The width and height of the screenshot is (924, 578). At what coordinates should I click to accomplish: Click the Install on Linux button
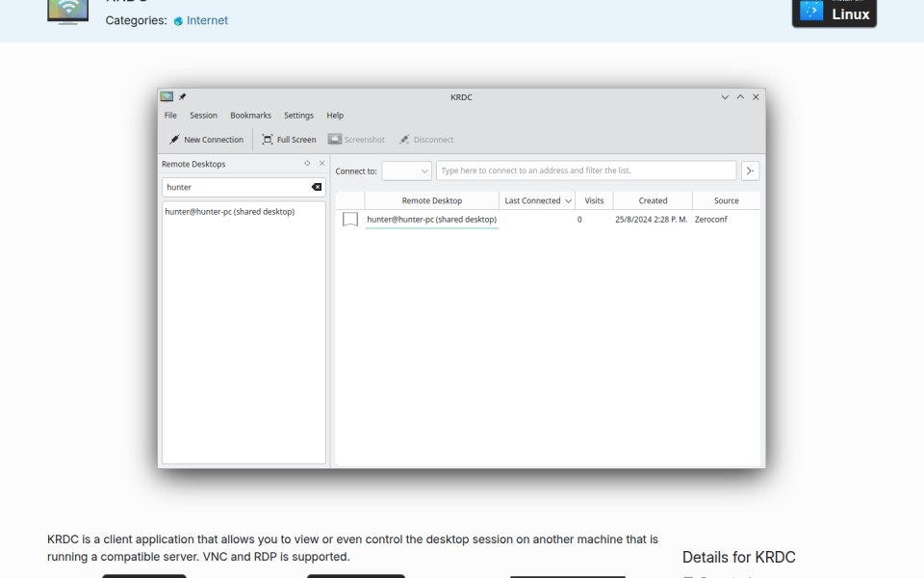tap(834, 12)
